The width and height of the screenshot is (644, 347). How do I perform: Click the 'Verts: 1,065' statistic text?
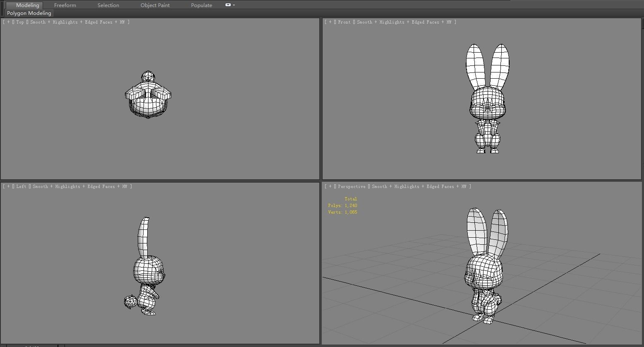tap(342, 212)
